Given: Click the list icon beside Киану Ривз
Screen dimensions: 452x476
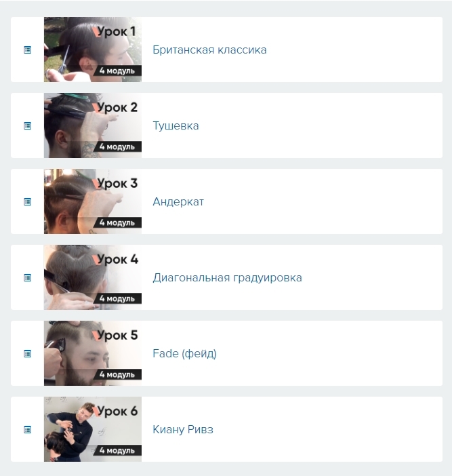Looking at the screenshot, I should coord(28,430).
